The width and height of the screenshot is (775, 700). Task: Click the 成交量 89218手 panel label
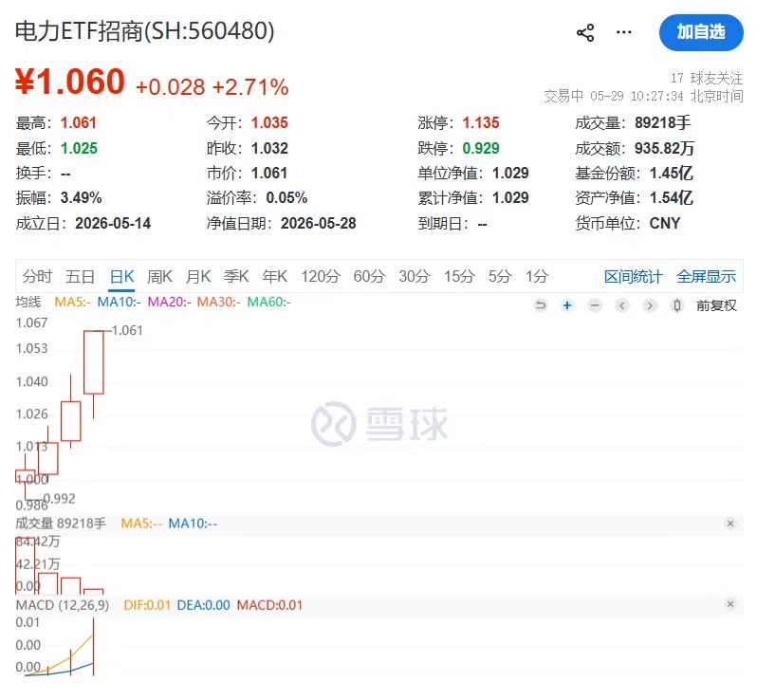tap(61, 523)
